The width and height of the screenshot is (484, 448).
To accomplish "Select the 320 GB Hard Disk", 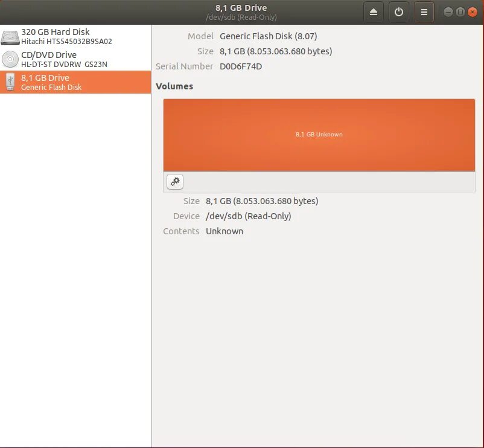I will coord(75,36).
